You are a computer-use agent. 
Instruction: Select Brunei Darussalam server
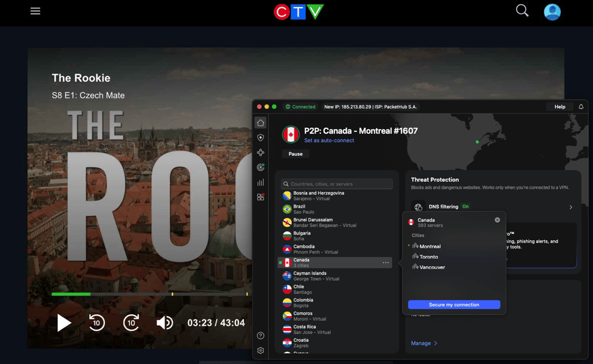pos(335,222)
